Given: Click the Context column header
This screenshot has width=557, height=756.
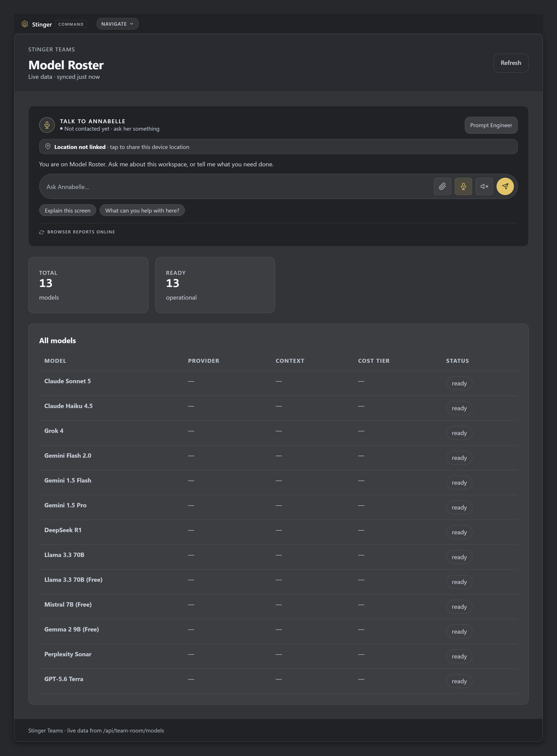Looking at the screenshot, I should (290, 361).
